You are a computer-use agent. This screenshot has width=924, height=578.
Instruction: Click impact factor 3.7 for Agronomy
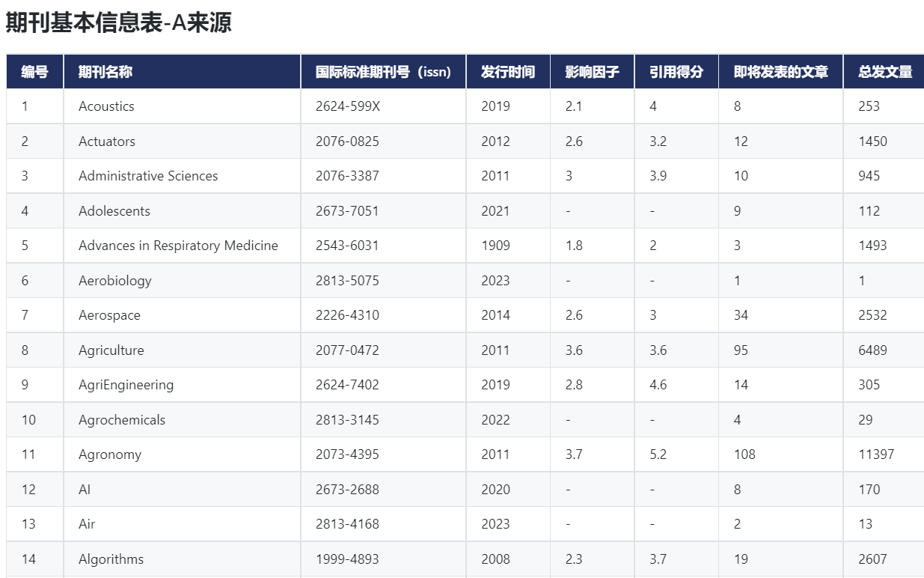(x=574, y=454)
